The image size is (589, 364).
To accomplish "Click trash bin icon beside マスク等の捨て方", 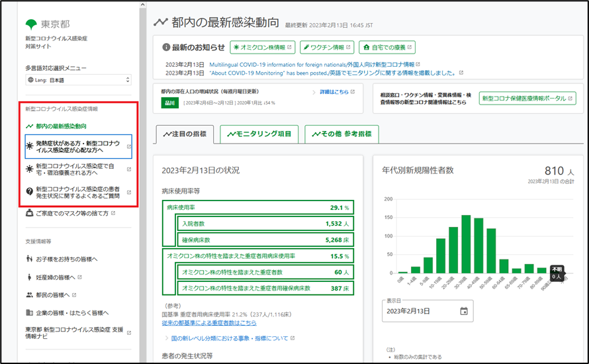I will pos(29,213).
